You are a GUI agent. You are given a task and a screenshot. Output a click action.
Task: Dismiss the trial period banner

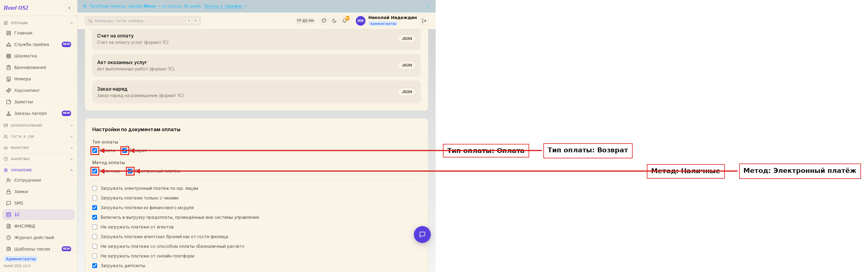tap(429, 6)
